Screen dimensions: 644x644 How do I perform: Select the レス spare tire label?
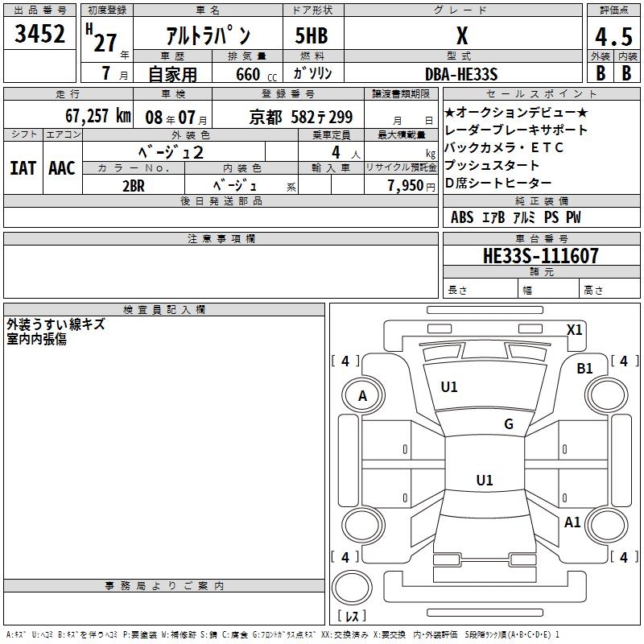(352, 615)
